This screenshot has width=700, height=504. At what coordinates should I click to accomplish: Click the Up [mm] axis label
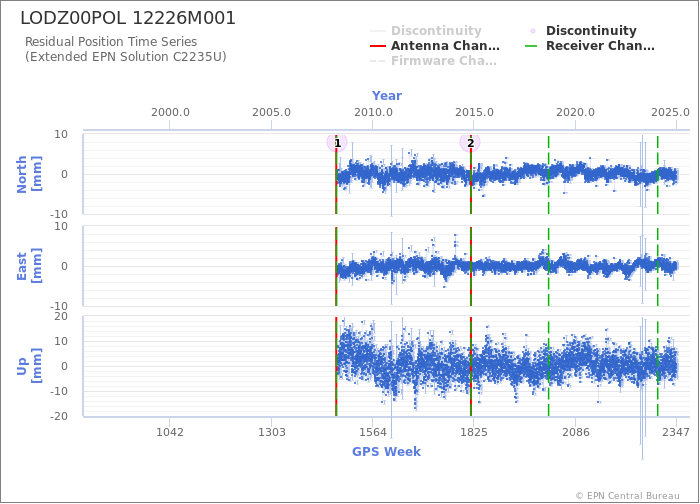pos(29,366)
